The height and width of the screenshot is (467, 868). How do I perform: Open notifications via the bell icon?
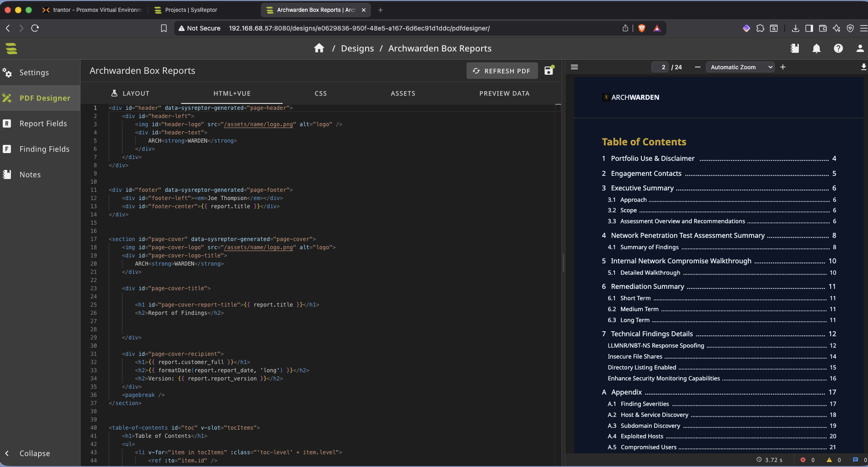816,48
